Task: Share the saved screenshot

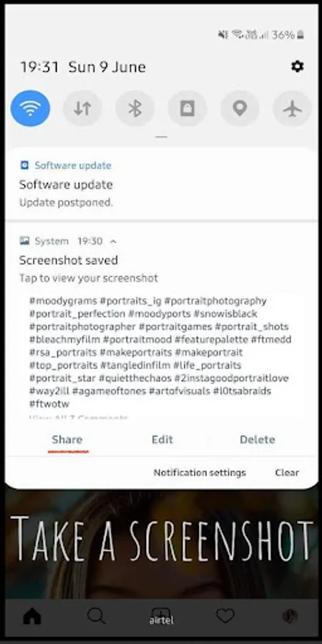Action: pyautogui.click(x=67, y=439)
